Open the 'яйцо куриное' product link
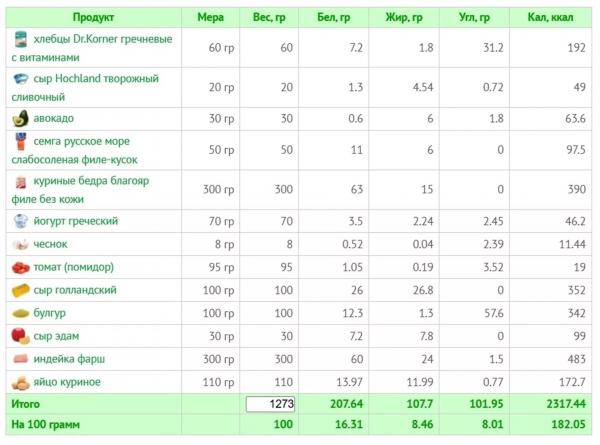600x445 pixels. 67,382
